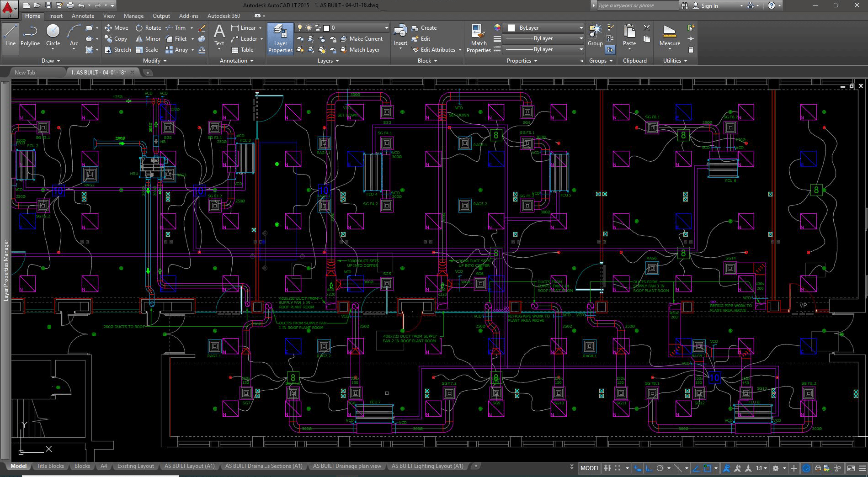Open the lineweight ByLayer dropdown

[x=543, y=39]
